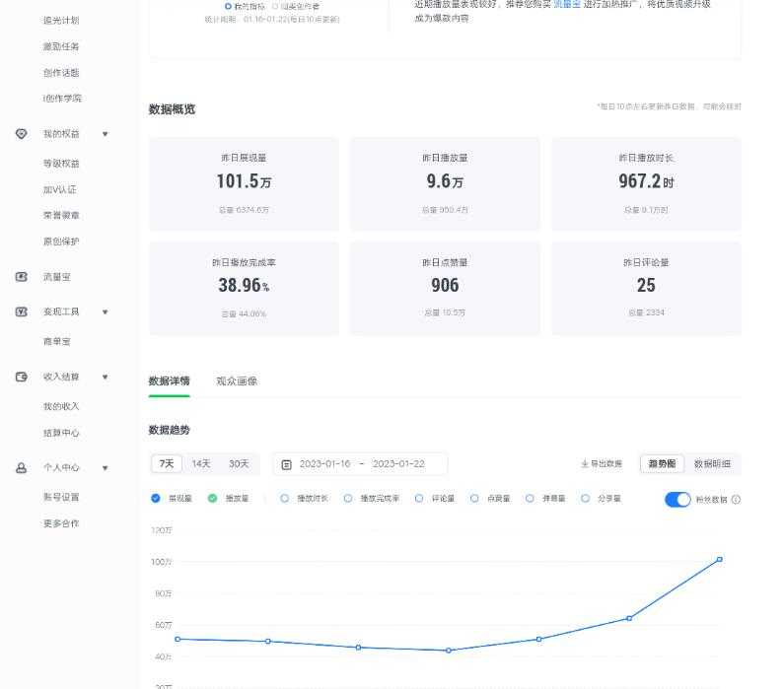
Task: Collapse the 变现工具 section arrow
Action: [x=105, y=311]
